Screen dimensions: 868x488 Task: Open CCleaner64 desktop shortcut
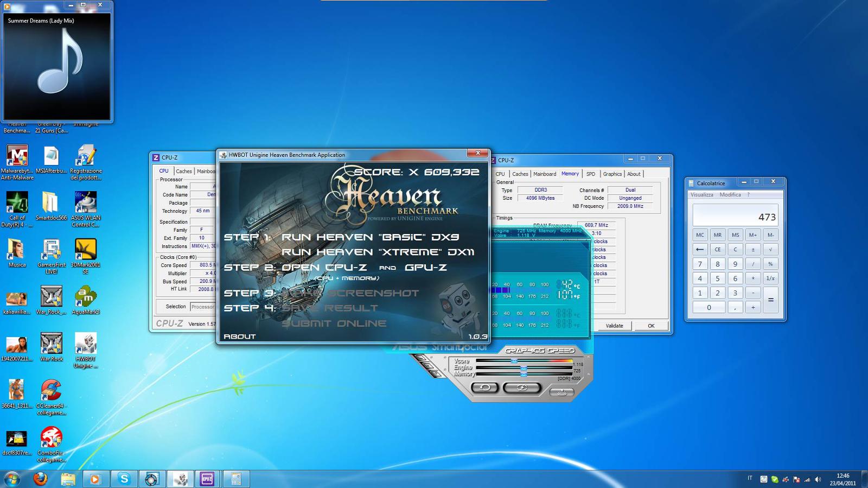coord(51,397)
